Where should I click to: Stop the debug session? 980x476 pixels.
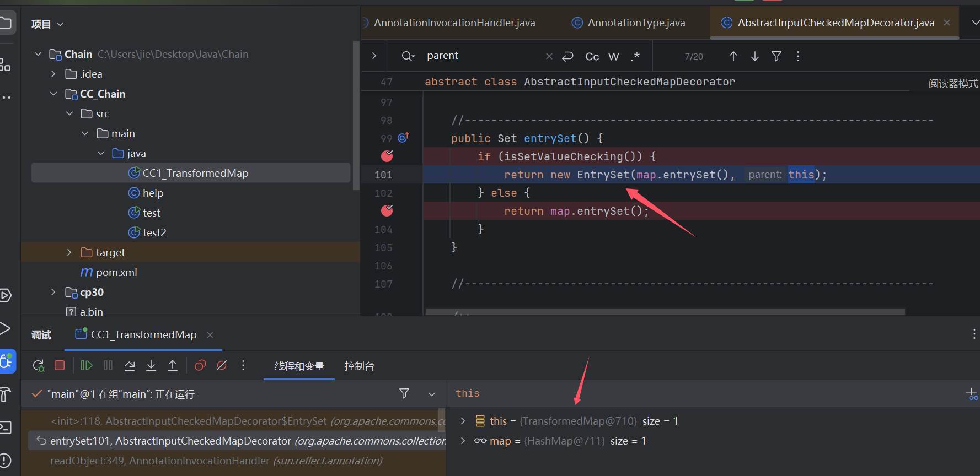[x=60, y=366]
